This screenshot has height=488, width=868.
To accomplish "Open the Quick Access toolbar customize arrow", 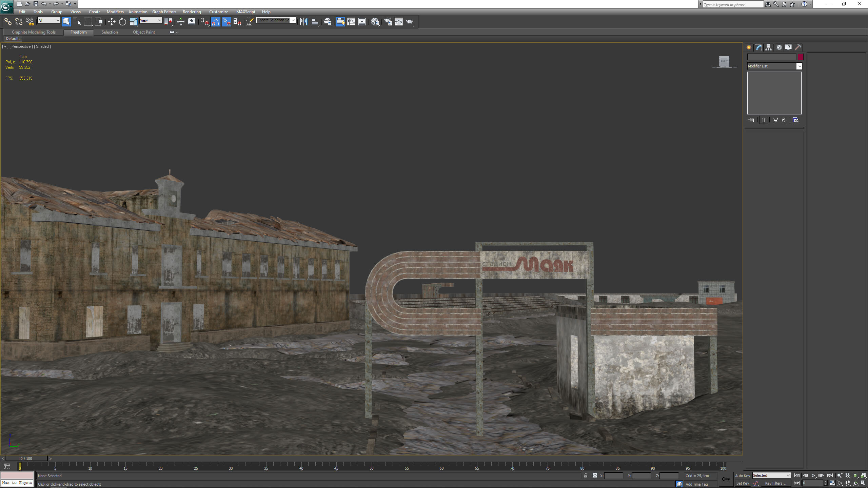I will (x=75, y=4).
